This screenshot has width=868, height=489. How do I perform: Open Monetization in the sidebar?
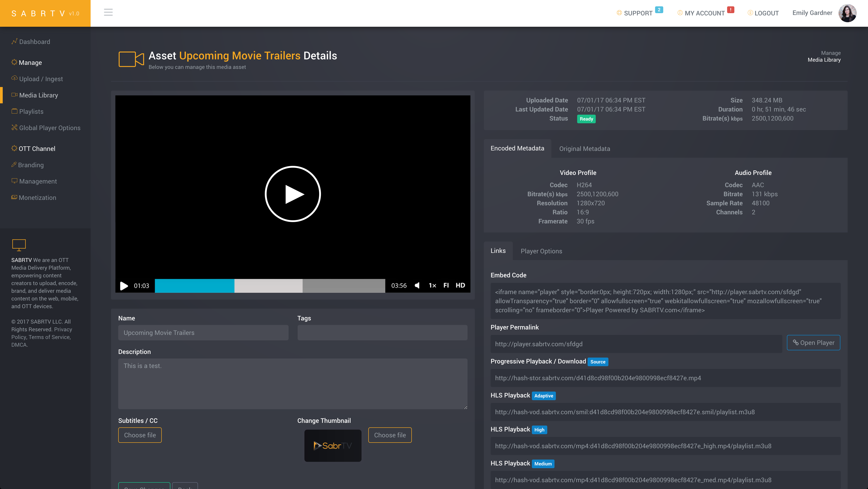pyautogui.click(x=37, y=198)
